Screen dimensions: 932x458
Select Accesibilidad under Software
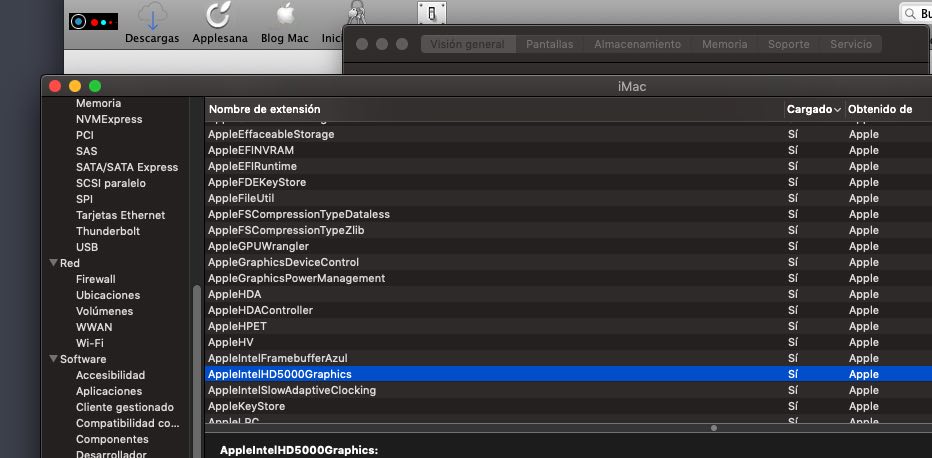tap(111, 375)
